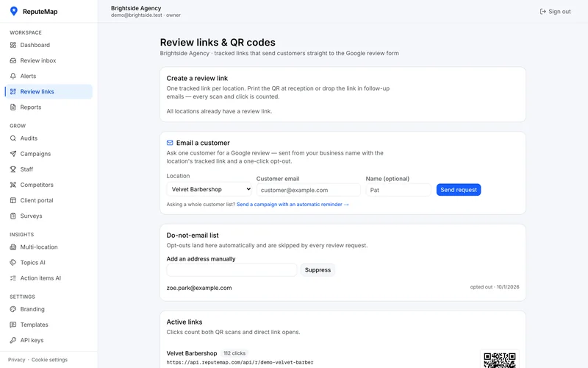Image resolution: width=588 pixels, height=368 pixels.
Task: Click the Customer email input field
Action: click(x=308, y=190)
